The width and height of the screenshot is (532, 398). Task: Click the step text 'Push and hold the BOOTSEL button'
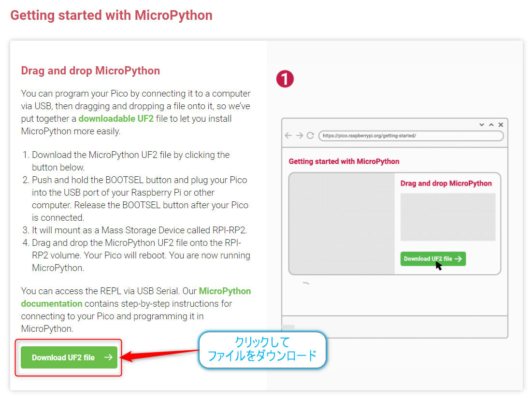pyautogui.click(x=140, y=199)
